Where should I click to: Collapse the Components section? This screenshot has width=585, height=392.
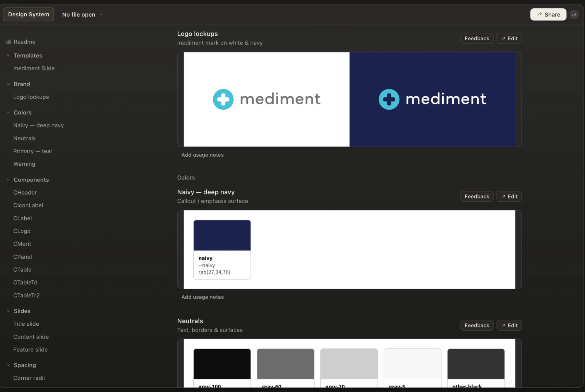pos(8,180)
